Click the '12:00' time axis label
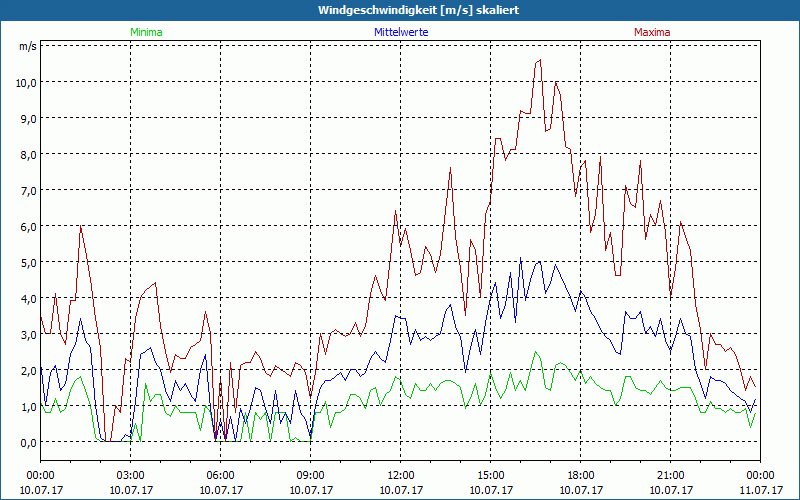The image size is (800, 500). (x=401, y=476)
